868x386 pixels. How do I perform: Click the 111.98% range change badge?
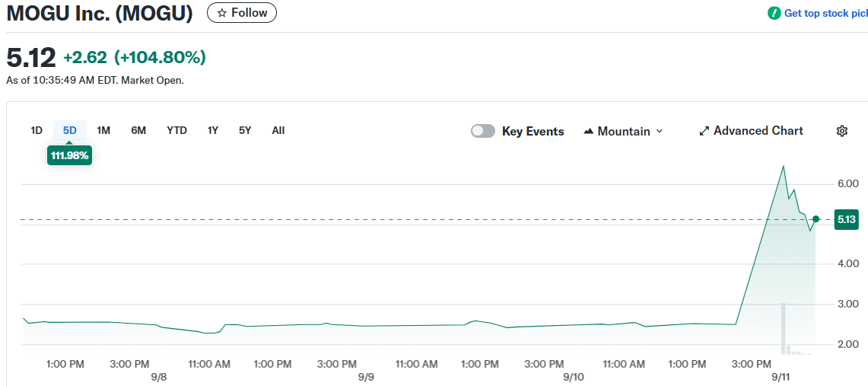70,155
